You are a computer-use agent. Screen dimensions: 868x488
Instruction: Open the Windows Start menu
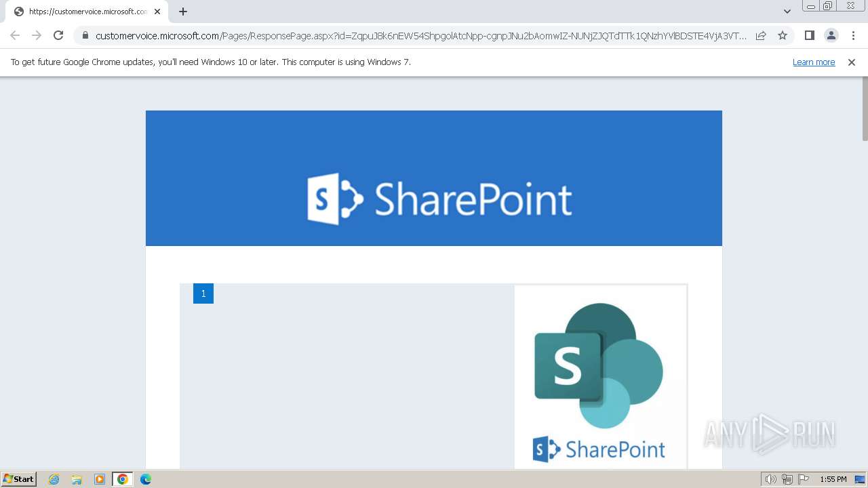(18, 479)
